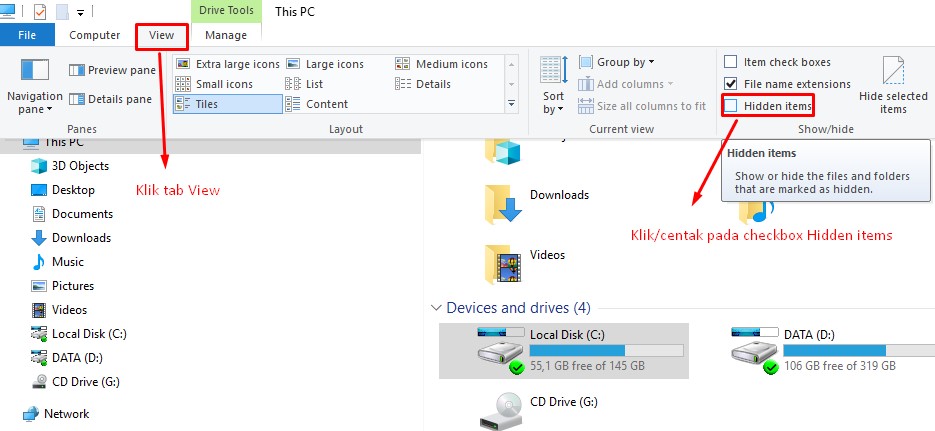
Task: Select DATA (D:) in navigation tree
Action: tap(67, 358)
